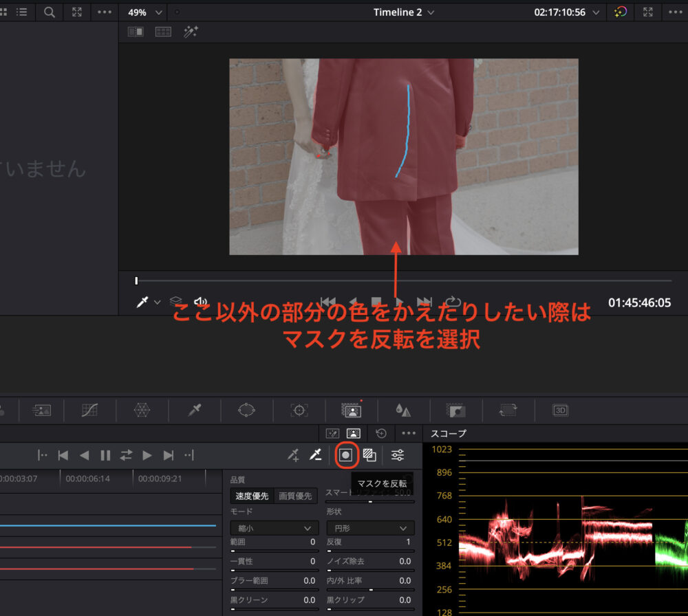Screen dimensions: 688x616
Task: Toggle split screen viewer mode
Action: [163, 32]
